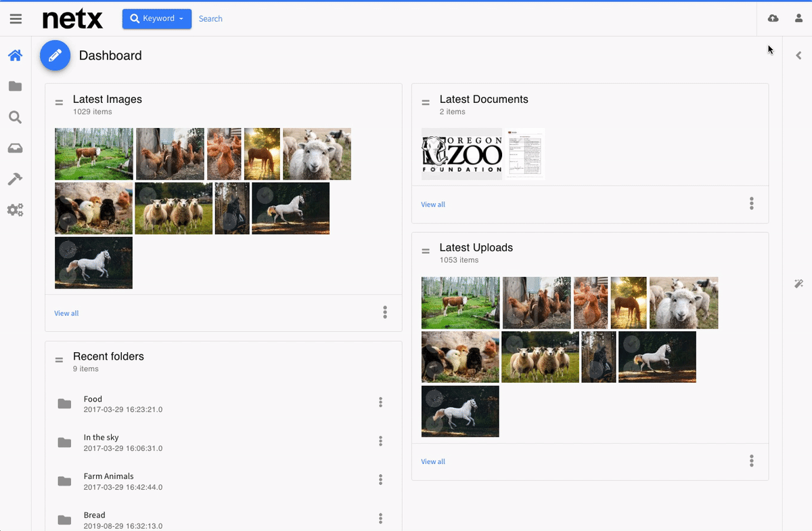Open the inbox tray sidebar icon
This screenshot has height=531, width=812.
point(15,148)
